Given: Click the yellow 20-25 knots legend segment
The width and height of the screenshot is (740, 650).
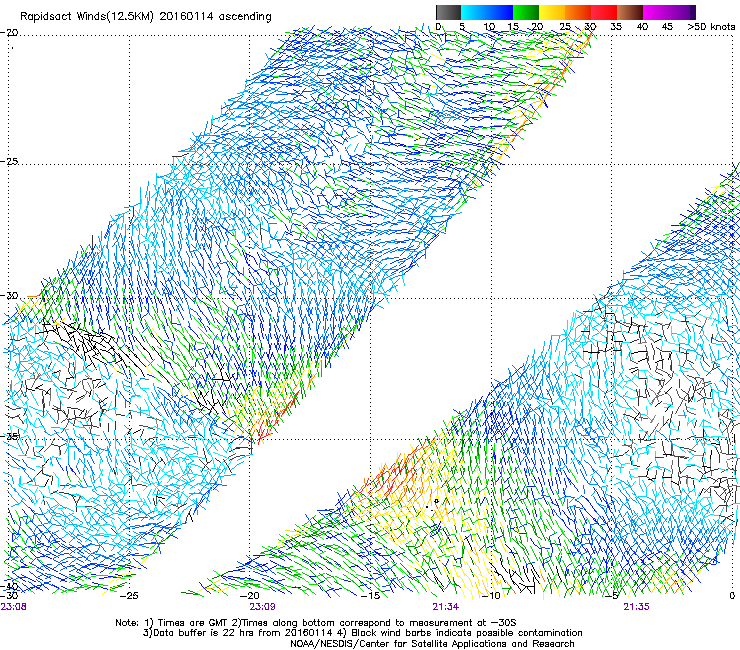Looking at the screenshot, I should tap(552, 12).
